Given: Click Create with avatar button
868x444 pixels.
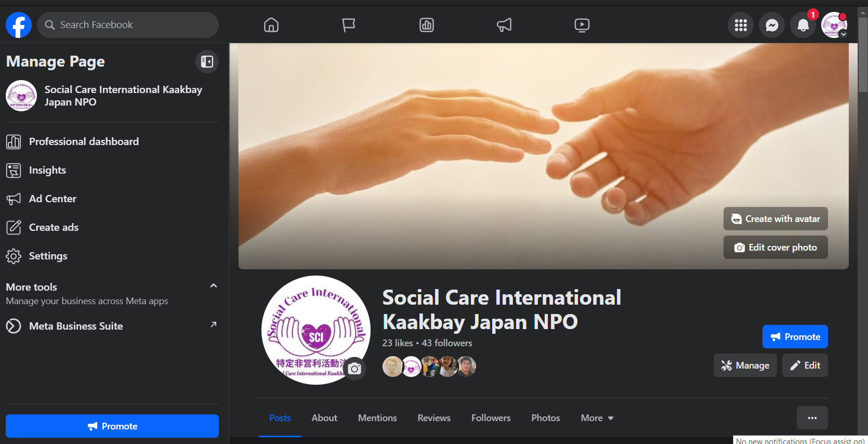Looking at the screenshot, I should 775,219.
